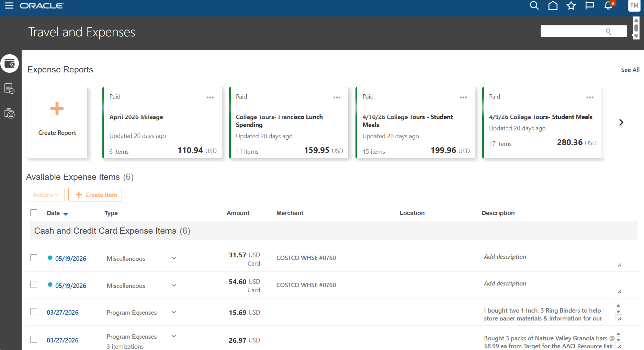The height and width of the screenshot is (350, 644).
Task: Select all expense items checkbox
Action: pyautogui.click(x=34, y=213)
